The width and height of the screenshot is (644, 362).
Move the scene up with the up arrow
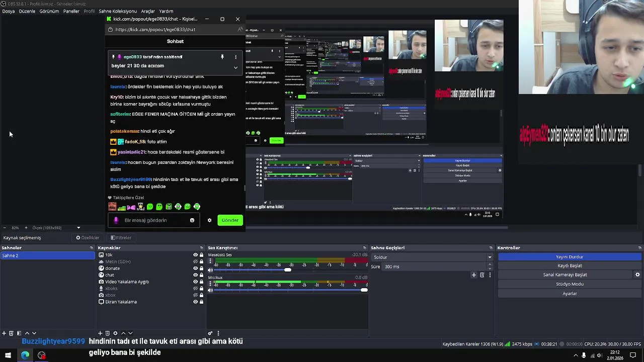[x=27, y=333]
